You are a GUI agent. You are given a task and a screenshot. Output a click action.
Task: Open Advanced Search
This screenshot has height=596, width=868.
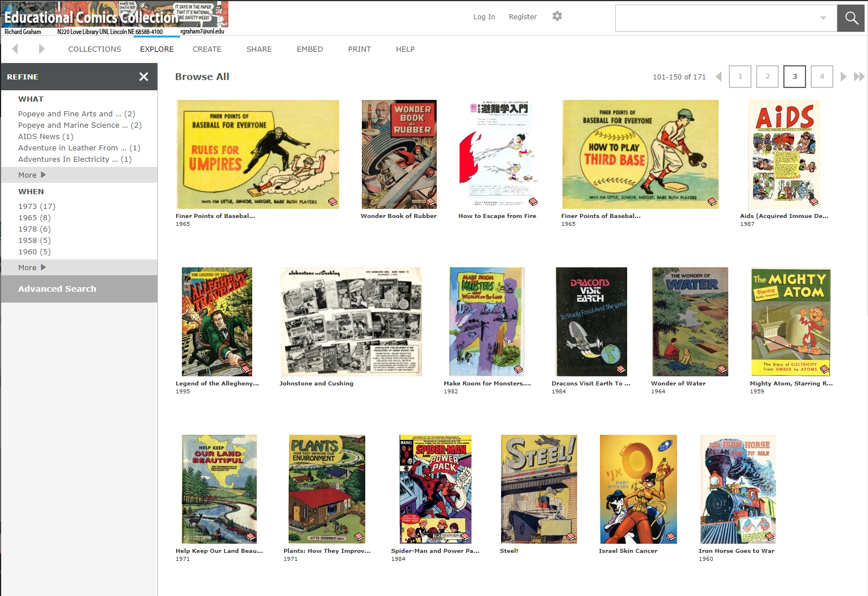pyautogui.click(x=57, y=289)
